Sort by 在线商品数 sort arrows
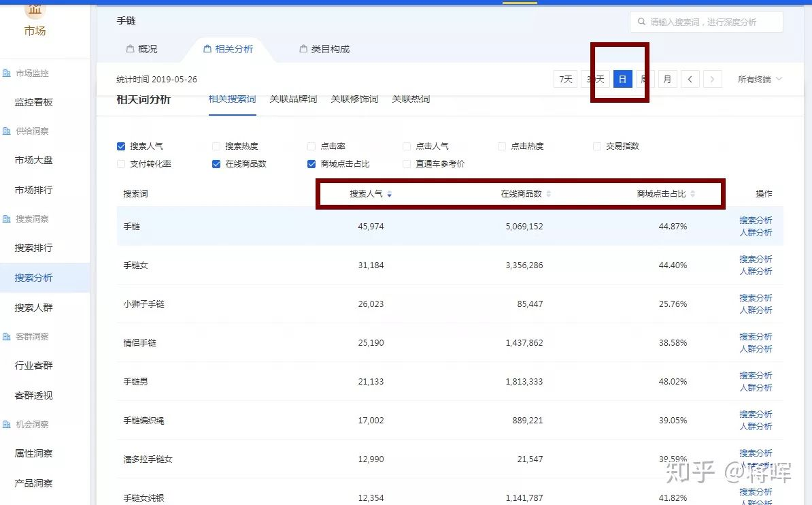Image resolution: width=812 pixels, height=505 pixels. 548,194
